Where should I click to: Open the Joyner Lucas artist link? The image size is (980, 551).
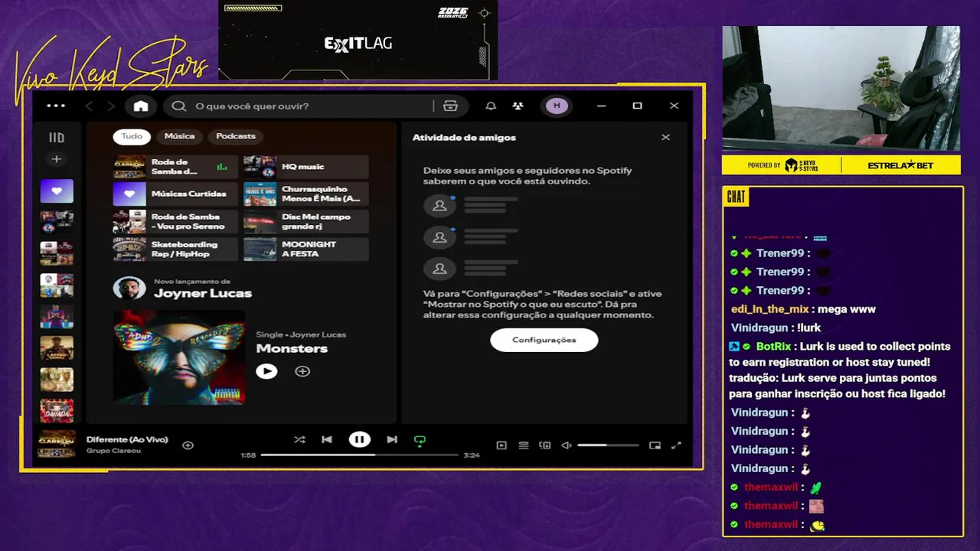[203, 293]
